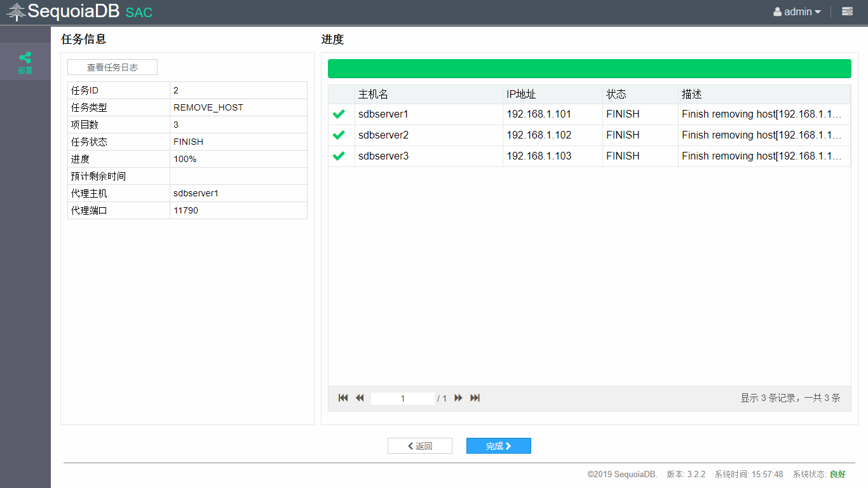Click description text in sdbserver2 row
The height and width of the screenshot is (488, 868).
[762, 135]
